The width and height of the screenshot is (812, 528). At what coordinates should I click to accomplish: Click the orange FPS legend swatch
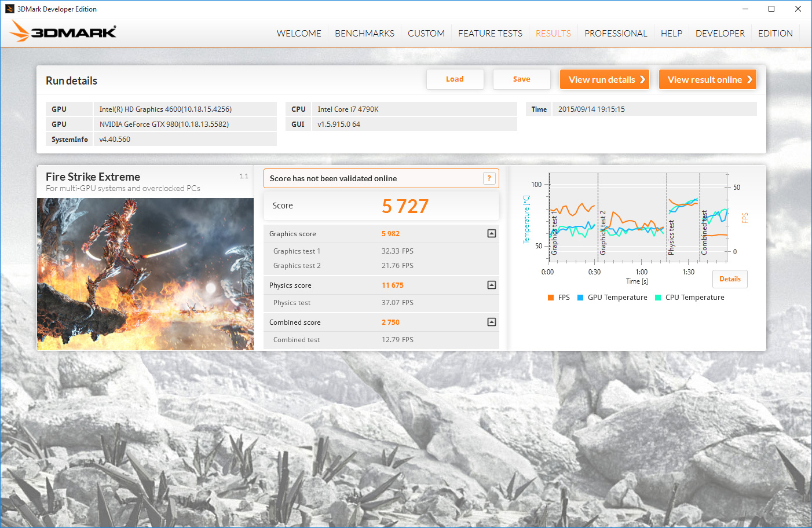click(x=551, y=298)
